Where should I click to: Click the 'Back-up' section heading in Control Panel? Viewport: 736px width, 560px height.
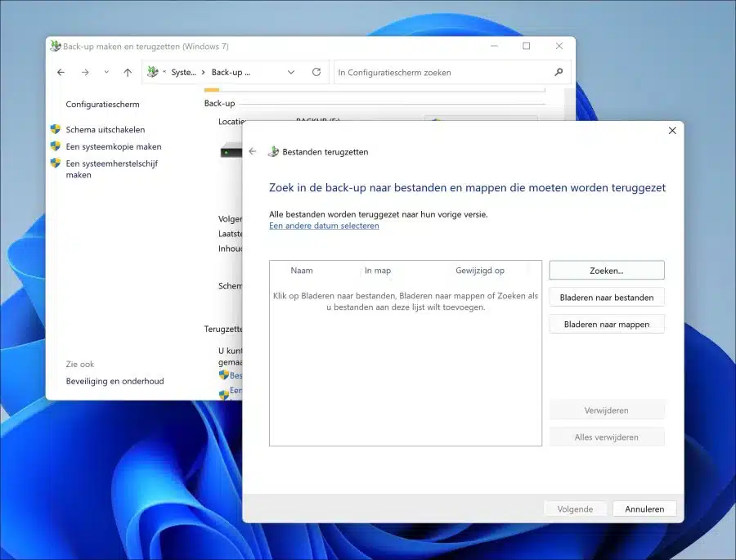tap(219, 103)
